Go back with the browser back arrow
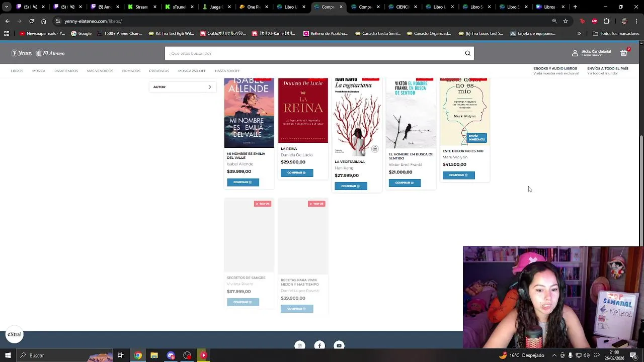Viewport: 644px width, 362px height. [x=7, y=21]
